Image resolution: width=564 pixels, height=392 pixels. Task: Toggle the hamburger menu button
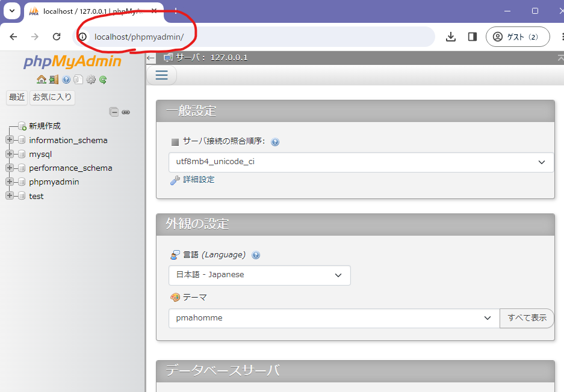pos(161,75)
